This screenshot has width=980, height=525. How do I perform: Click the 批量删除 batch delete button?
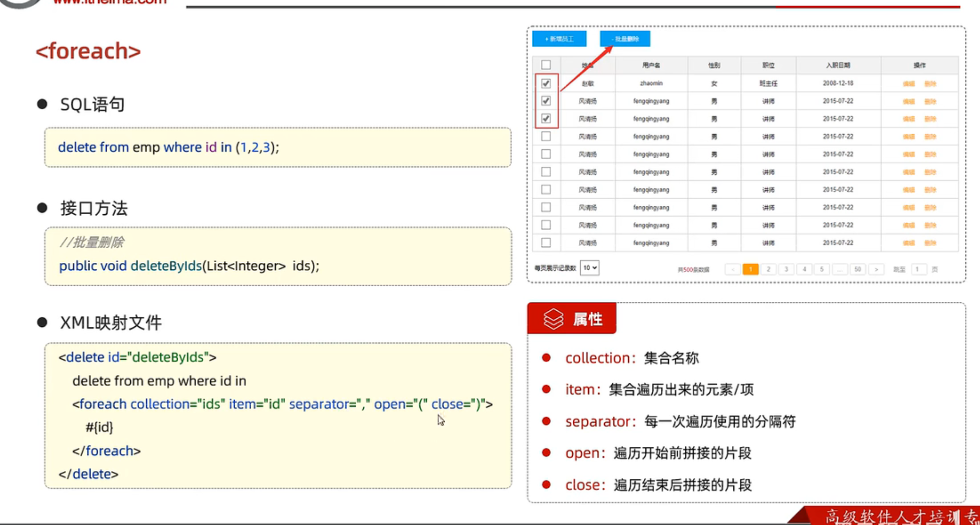(x=625, y=39)
